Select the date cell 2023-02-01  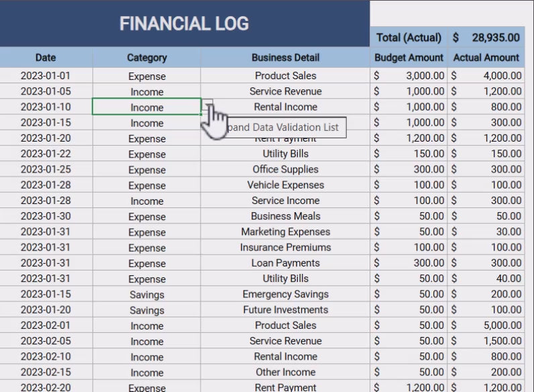(x=46, y=325)
